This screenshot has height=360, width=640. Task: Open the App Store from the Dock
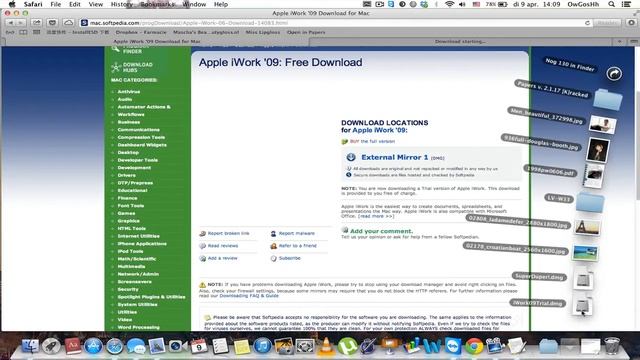coord(93,346)
